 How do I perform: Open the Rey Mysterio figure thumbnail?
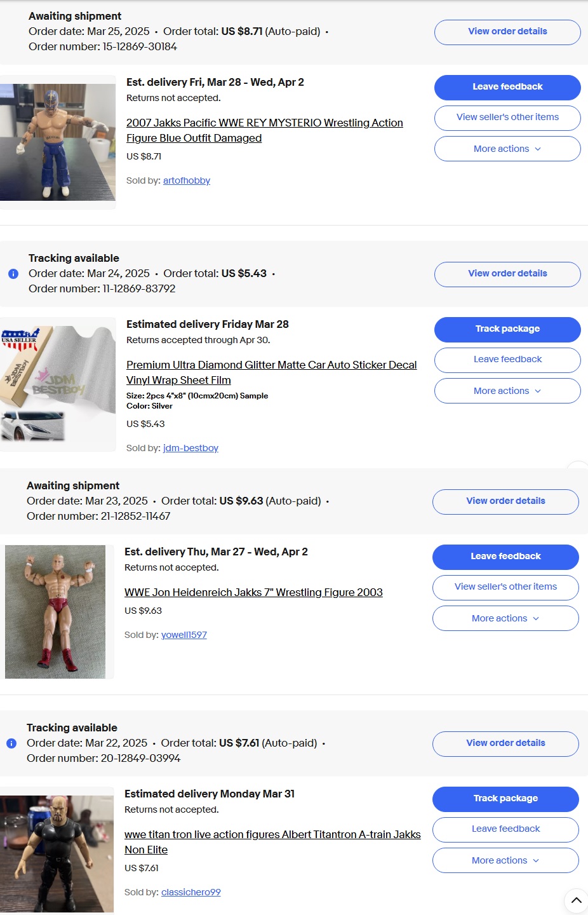(58, 142)
